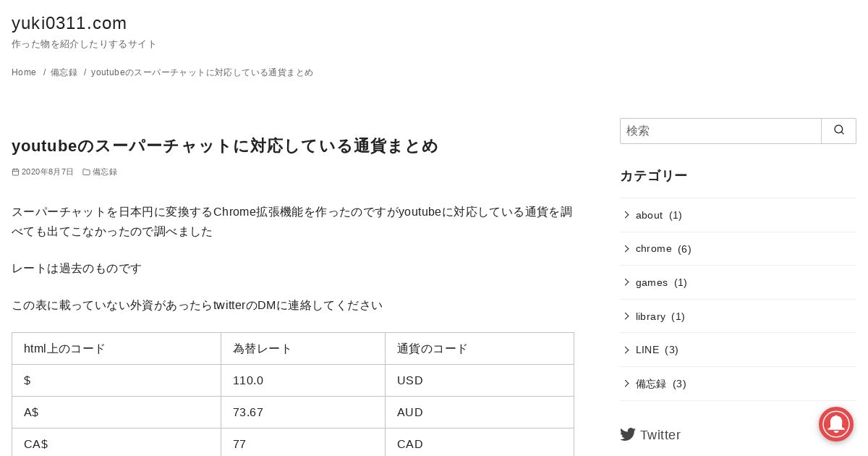Click chevron next to LINE category
Image resolution: width=868 pixels, height=456 pixels.
tap(626, 350)
